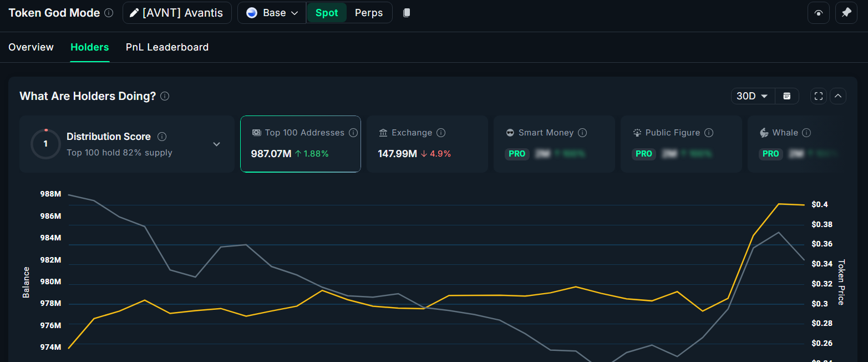Click the pin icon in the top right
Viewport: 868px width, 362px height.
click(x=846, y=12)
